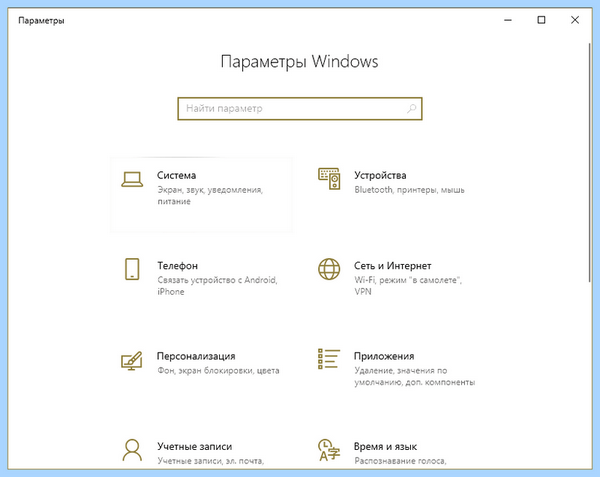Click the Телефон phone icon

[132, 269]
